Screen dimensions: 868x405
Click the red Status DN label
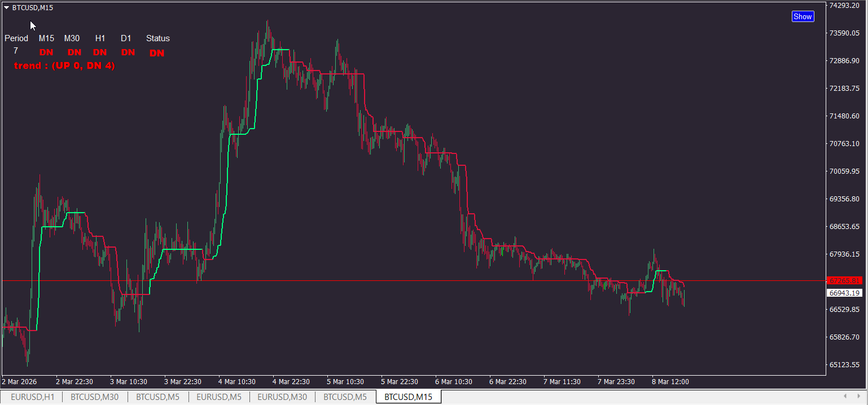tap(157, 53)
